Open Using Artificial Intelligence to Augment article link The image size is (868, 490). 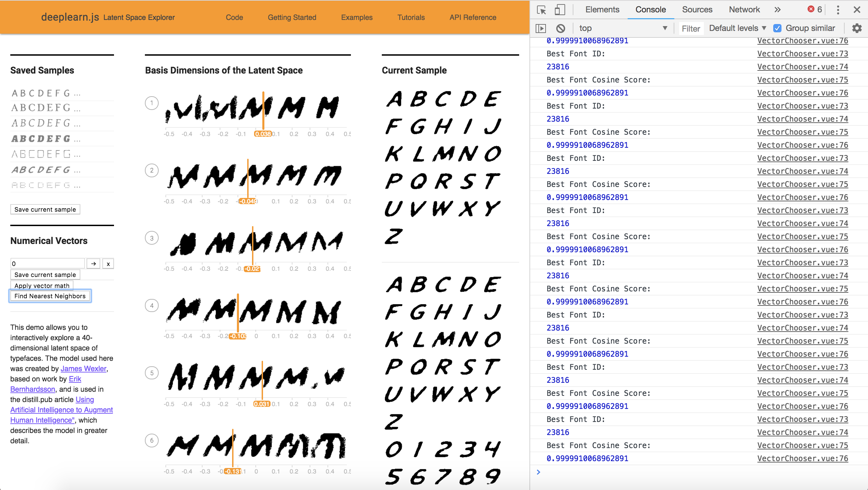pyautogui.click(x=61, y=410)
